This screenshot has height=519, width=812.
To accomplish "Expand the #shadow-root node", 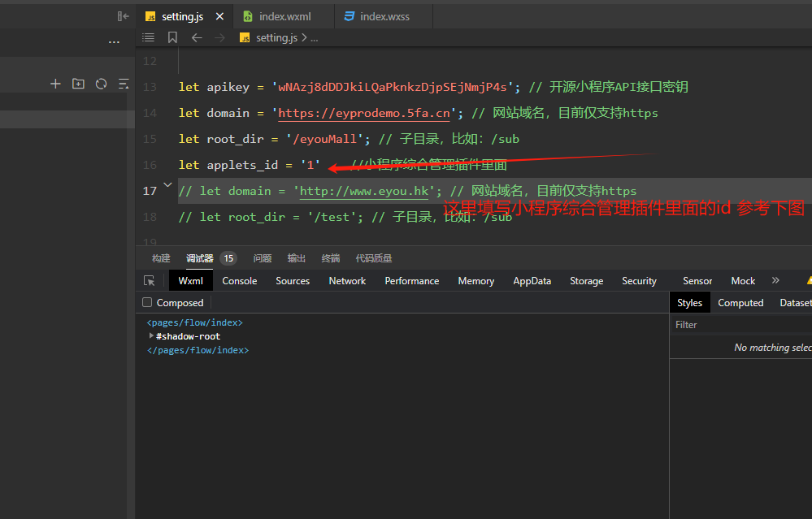I will [x=150, y=335].
